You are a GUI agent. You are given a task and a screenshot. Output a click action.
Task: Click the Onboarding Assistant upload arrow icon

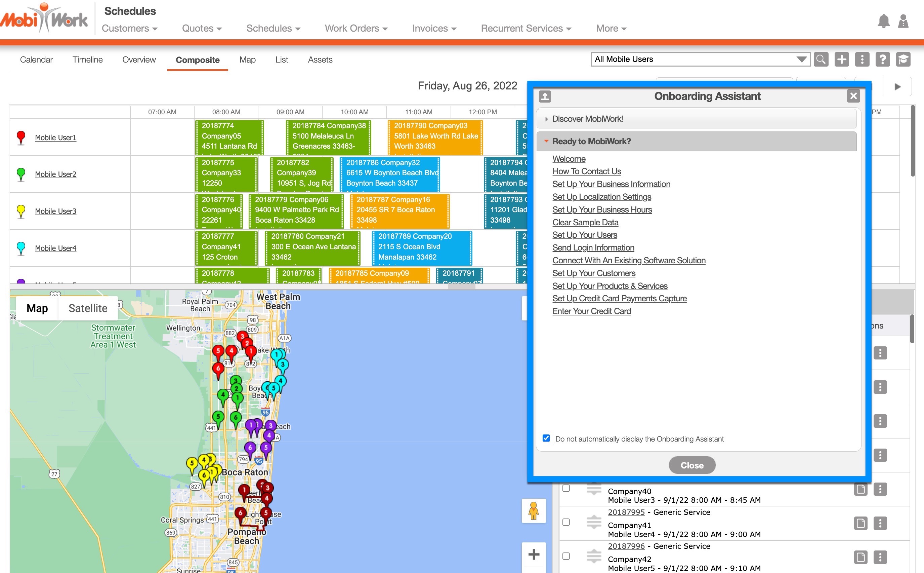click(x=545, y=96)
